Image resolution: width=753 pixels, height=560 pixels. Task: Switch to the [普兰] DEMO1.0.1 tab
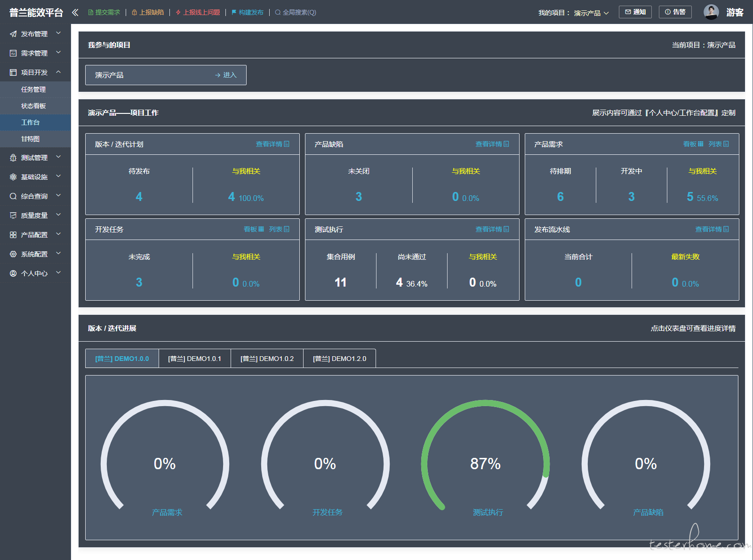[x=195, y=359]
